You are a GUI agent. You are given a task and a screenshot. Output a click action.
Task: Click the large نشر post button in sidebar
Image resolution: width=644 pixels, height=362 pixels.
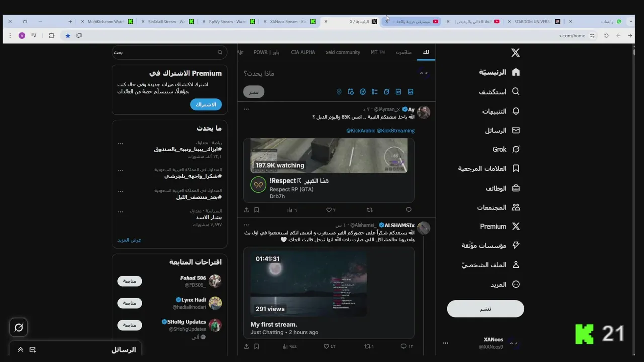[486, 309]
